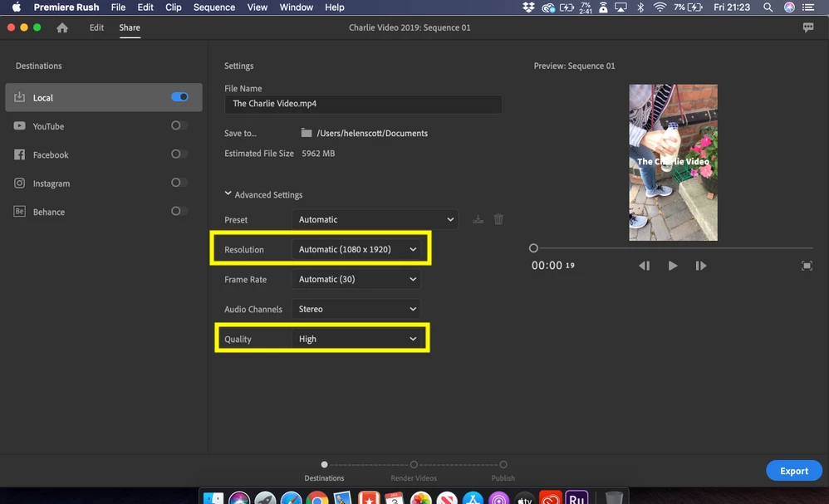Click the File Name input field

(x=363, y=104)
